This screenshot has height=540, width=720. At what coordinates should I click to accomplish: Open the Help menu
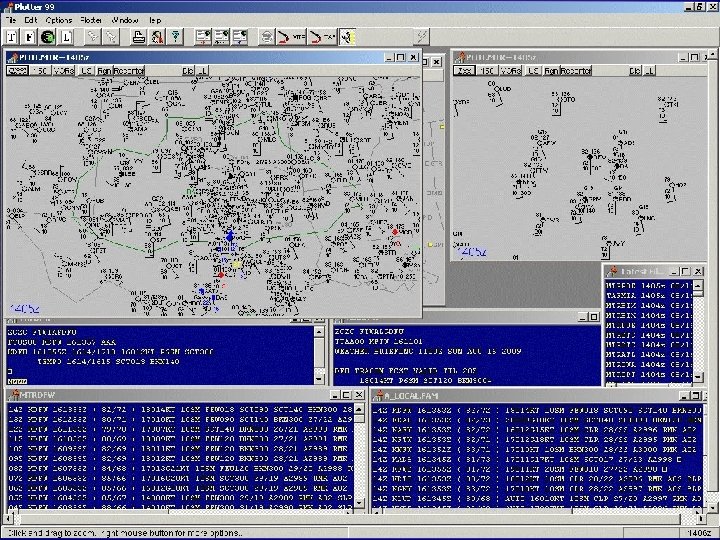click(155, 20)
